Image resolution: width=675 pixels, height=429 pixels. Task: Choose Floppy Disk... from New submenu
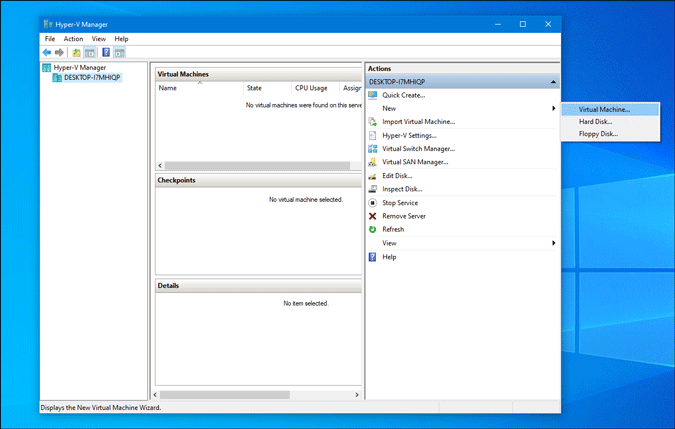[610, 134]
